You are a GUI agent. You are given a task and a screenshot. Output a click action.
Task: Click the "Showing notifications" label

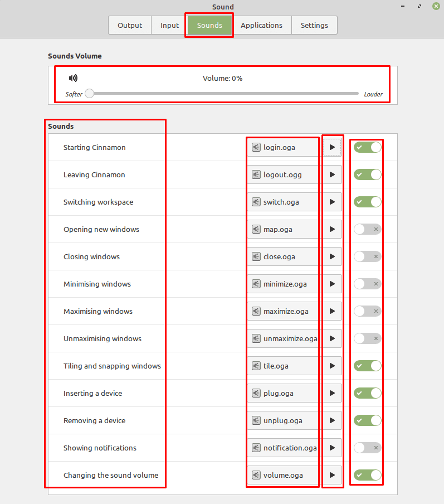click(100, 448)
